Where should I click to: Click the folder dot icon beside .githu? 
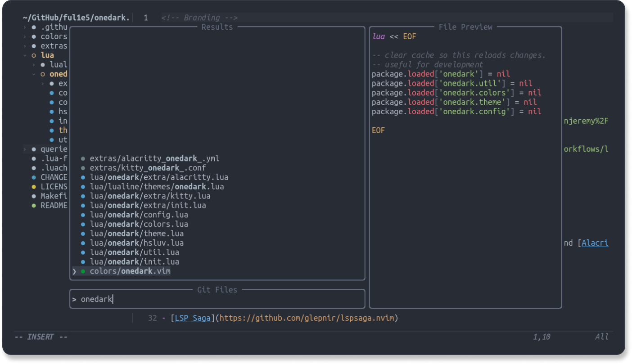click(x=34, y=27)
